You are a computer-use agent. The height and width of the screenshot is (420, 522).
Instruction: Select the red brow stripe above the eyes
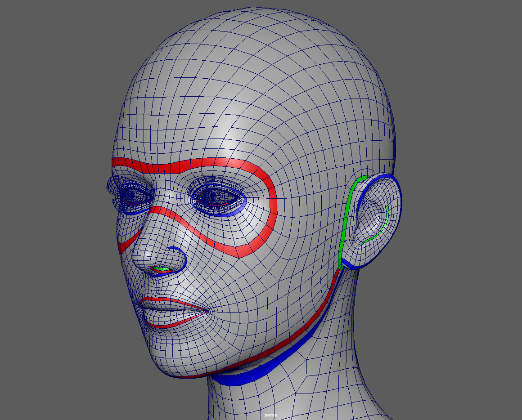point(180,166)
